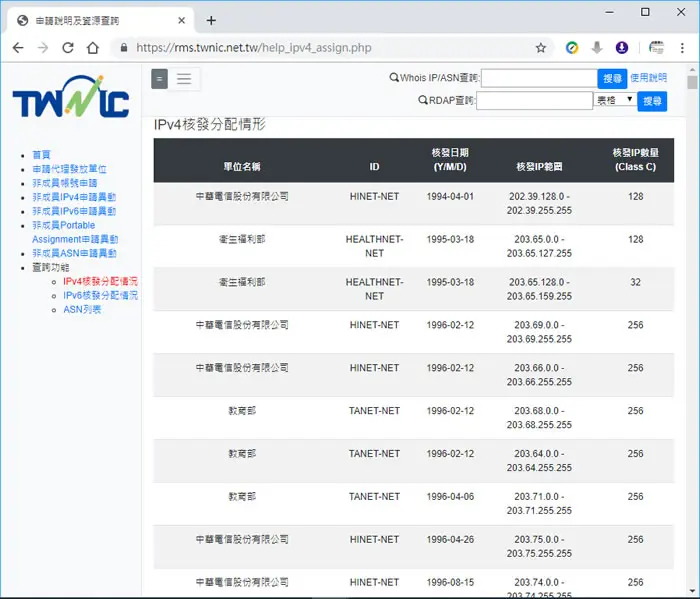The width and height of the screenshot is (700, 599).
Task: Open the purple download extension icon
Action: pyautogui.click(x=622, y=48)
